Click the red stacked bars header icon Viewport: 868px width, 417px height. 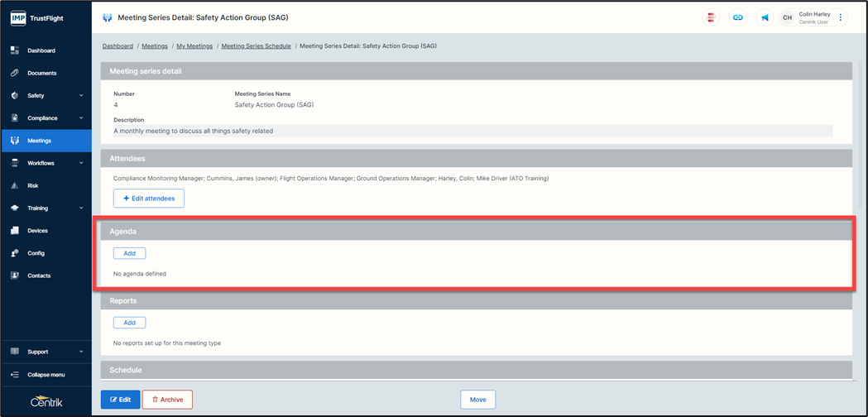coord(711,17)
